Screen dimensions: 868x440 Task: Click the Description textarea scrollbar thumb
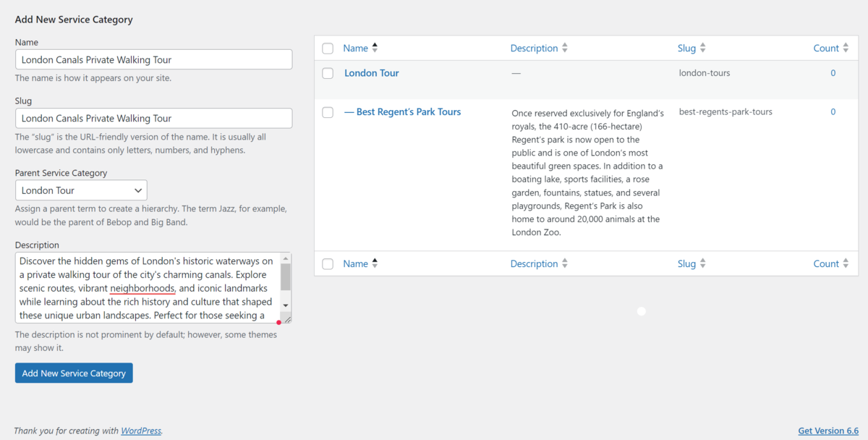(285, 277)
